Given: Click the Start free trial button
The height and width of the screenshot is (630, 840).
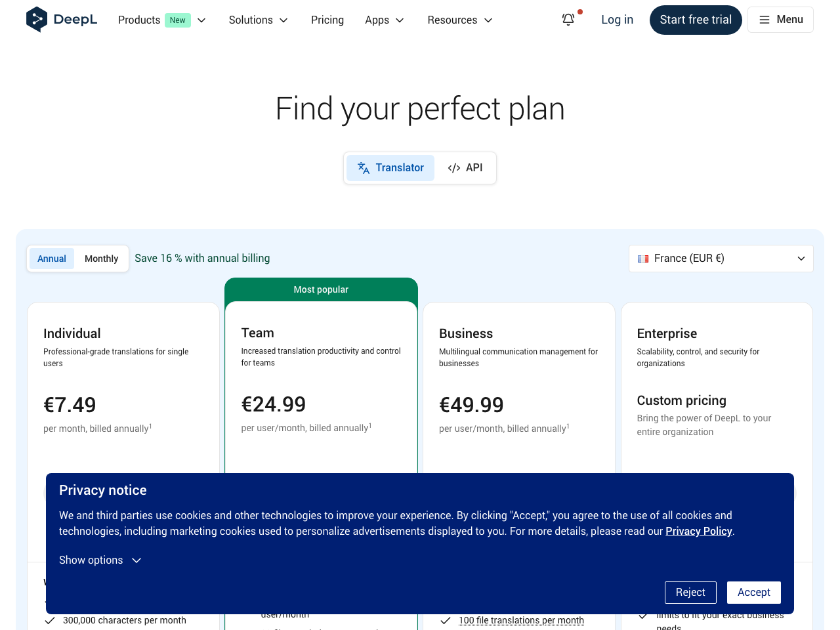Looking at the screenshot, I should pos(696,20).
